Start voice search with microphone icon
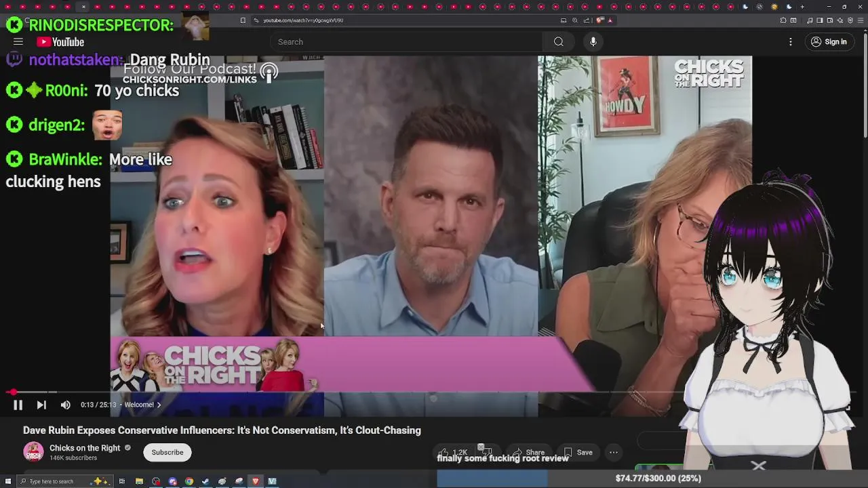The image size is (868, 488). pyautogui.click(x=593, y=42)
